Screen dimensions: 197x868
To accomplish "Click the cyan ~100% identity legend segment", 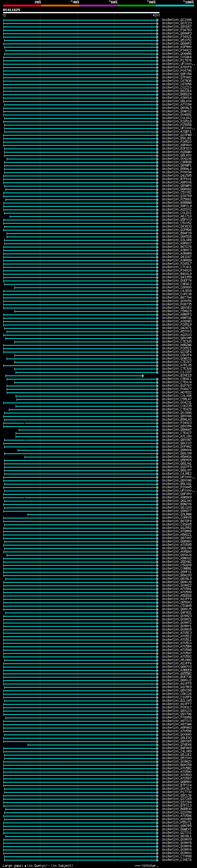I will pos(175,6).
